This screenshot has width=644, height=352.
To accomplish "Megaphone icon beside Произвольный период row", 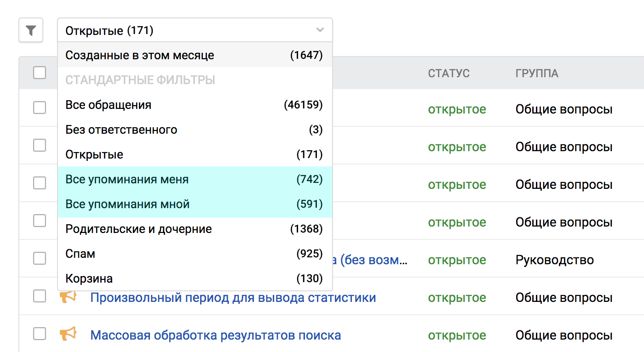I will pos(68,297).
